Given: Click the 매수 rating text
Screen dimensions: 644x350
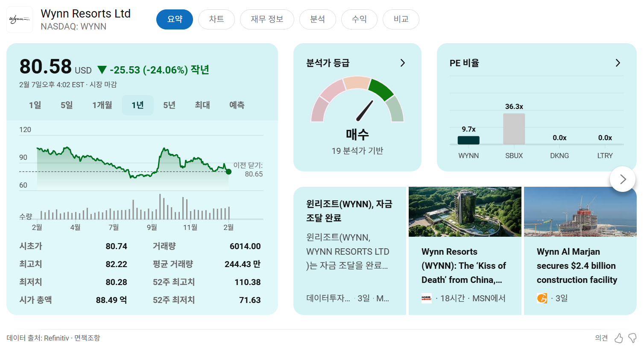Looking at the screenshot, I should coord(357,135).
